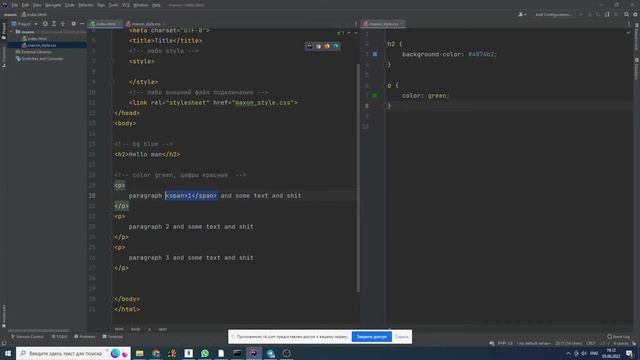Click Select Opened File locate icon
Image resolution: width=640 pixels, height=360 pixels.
45,24
